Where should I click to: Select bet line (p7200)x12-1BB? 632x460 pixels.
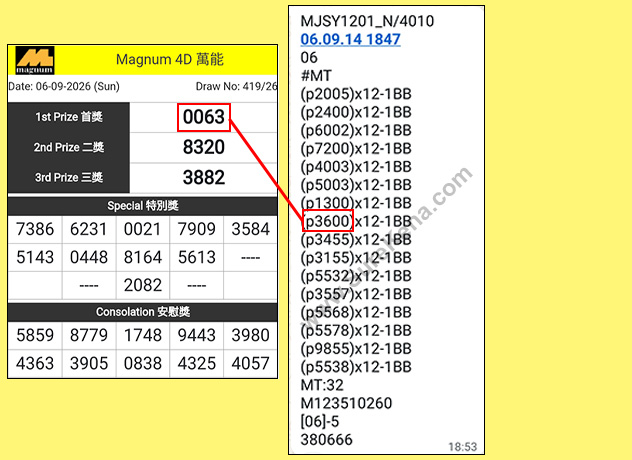[356, 149]
